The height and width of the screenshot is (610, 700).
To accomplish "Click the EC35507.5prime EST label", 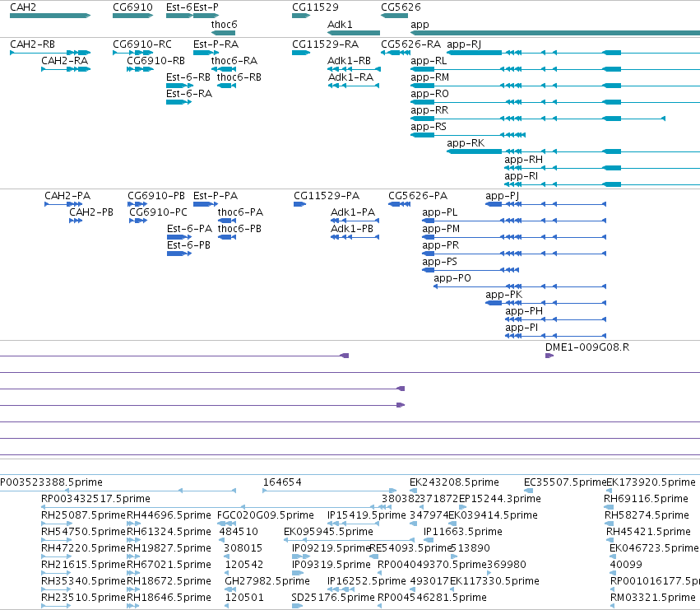I will 565,482.
